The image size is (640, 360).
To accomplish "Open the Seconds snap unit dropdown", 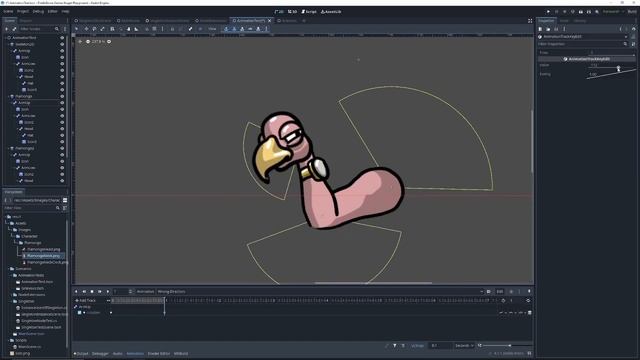I will (464, 346).
